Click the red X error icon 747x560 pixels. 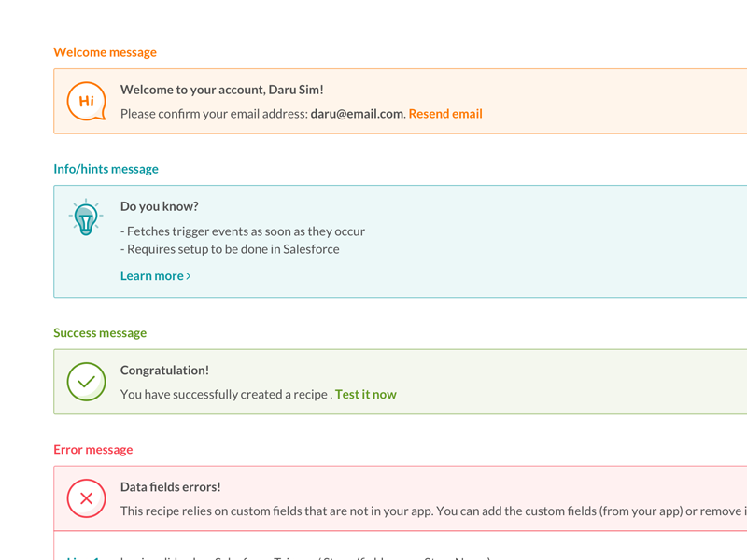[x=86, y=498]
